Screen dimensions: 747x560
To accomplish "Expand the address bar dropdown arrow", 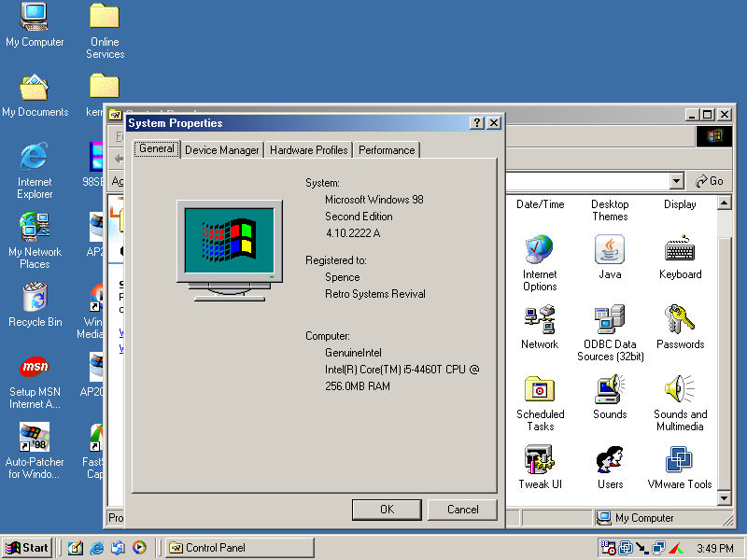I will pos(676,181).
